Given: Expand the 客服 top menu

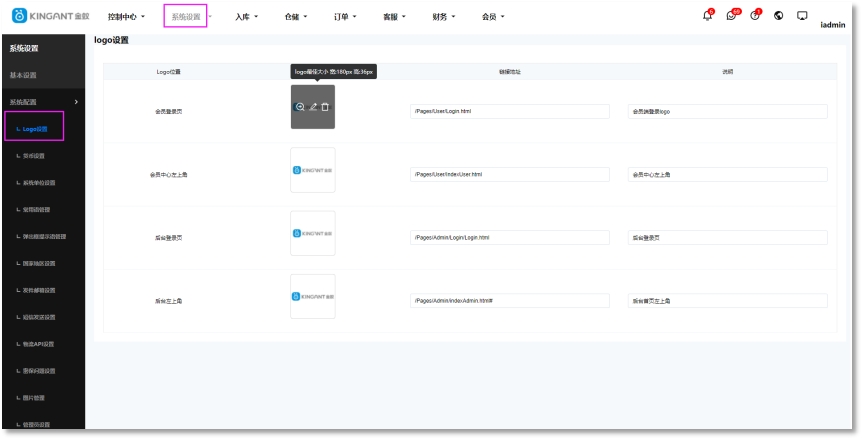Looking at the screenshot, I should [394, 17].
